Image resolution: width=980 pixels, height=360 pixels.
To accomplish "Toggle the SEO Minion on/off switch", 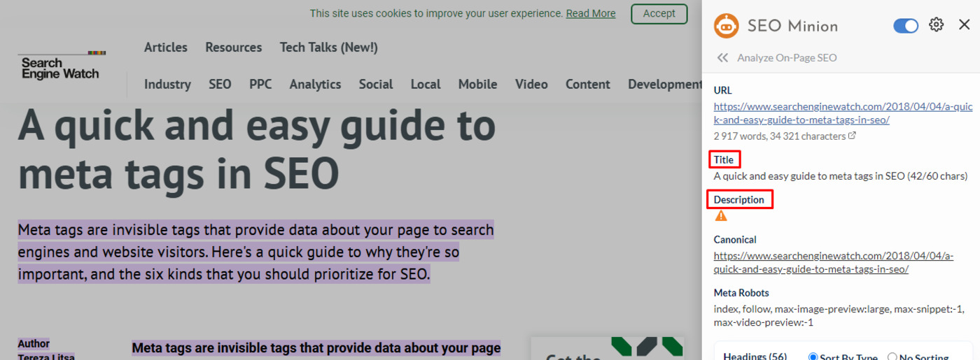I will (906, 26).
